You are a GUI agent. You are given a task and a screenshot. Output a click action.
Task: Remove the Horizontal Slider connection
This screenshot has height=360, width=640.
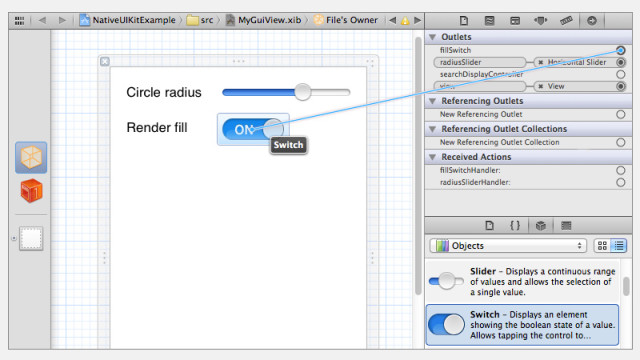540,62
